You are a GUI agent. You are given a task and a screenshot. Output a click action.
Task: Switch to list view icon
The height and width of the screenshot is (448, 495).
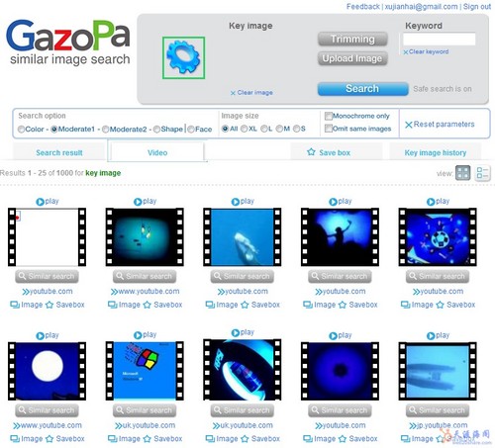483,173
